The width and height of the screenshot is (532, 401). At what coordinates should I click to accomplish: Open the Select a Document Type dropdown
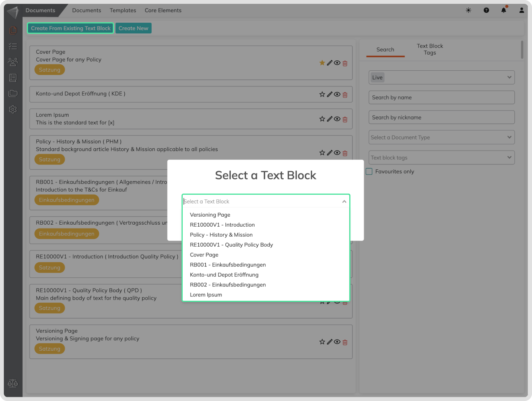441,138
